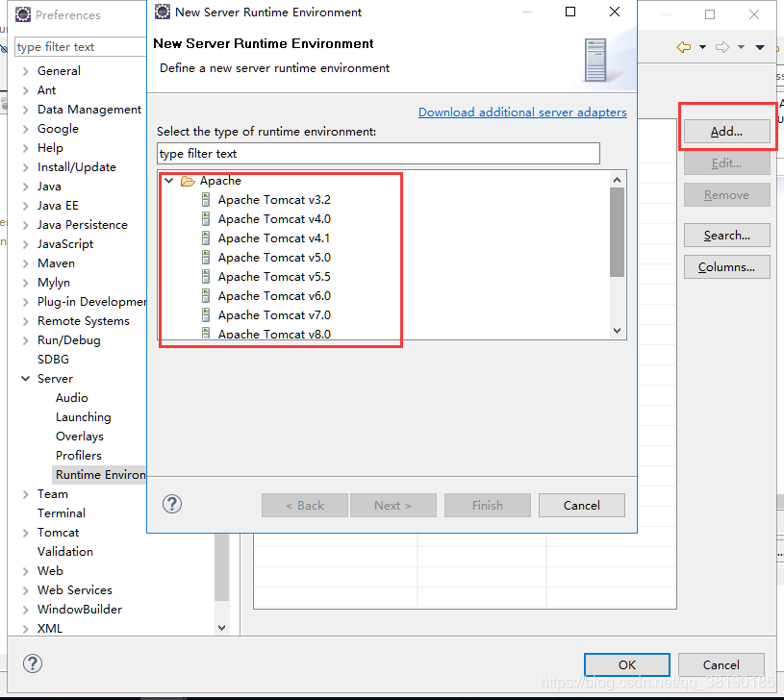Click the help icon in the runtime dialog
The width and height of the screenshot is (784, 700).
pyautogui.click(x=172, y=504)
